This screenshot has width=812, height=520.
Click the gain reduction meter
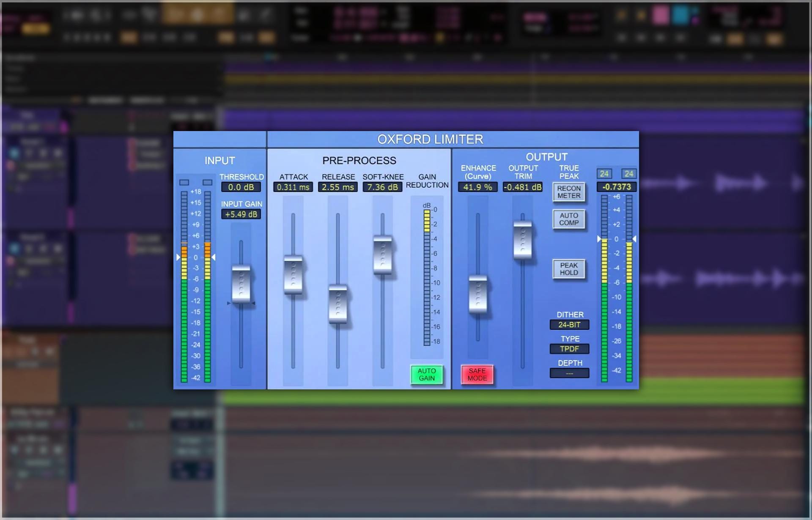click(427, 278)
